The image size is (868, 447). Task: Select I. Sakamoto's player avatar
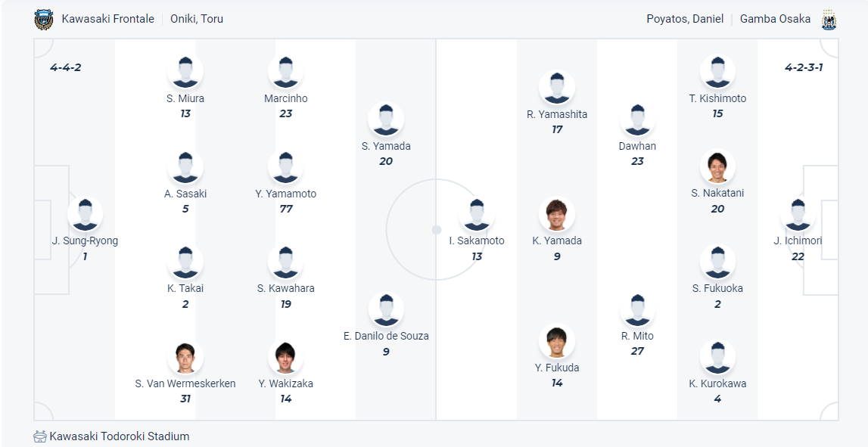[x=476, y=214]
